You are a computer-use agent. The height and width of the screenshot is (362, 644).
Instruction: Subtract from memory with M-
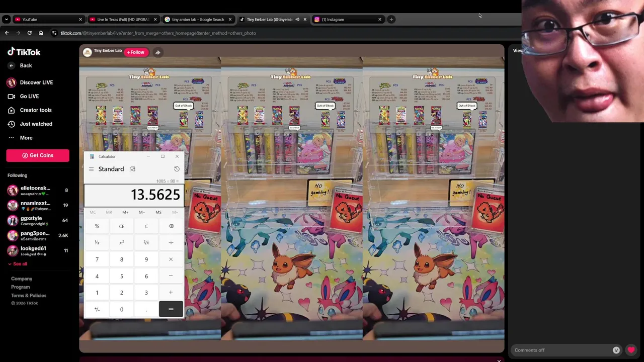click(142, 212)
